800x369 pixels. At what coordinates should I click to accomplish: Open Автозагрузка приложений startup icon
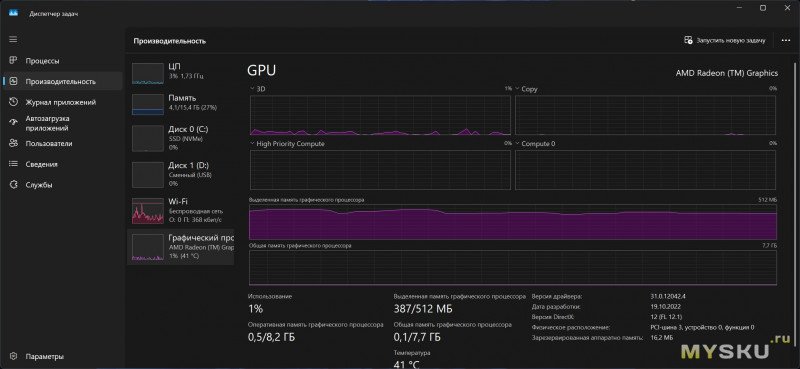(x=14, y=122)
